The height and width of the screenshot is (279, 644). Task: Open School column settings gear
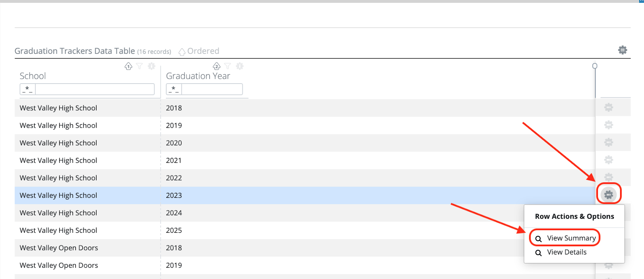tap(151, 66)
